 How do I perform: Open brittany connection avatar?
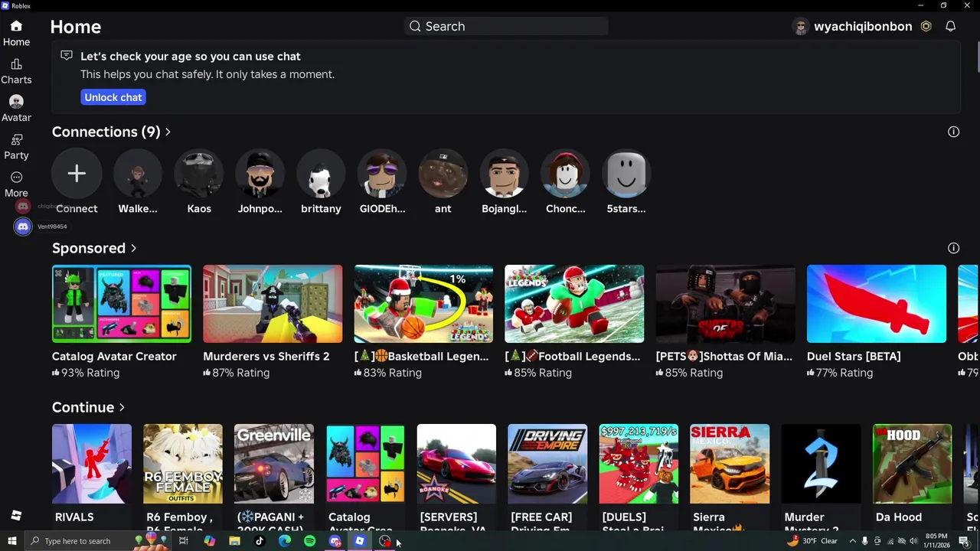(321, 174)
